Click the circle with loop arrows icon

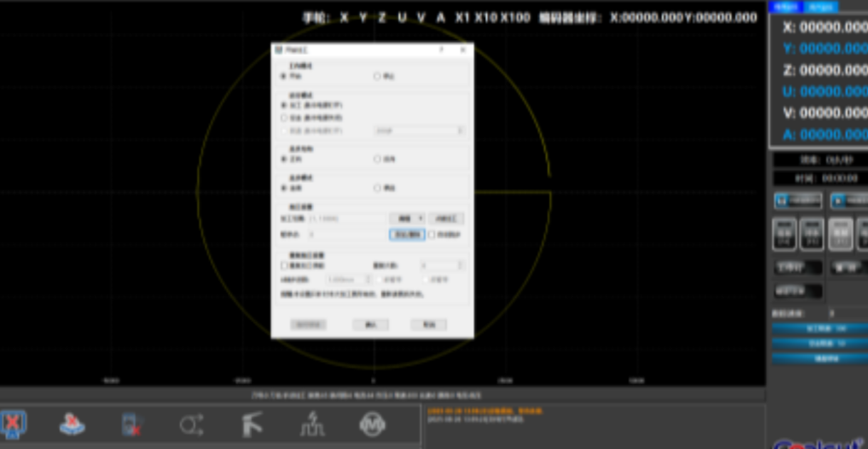192,425
